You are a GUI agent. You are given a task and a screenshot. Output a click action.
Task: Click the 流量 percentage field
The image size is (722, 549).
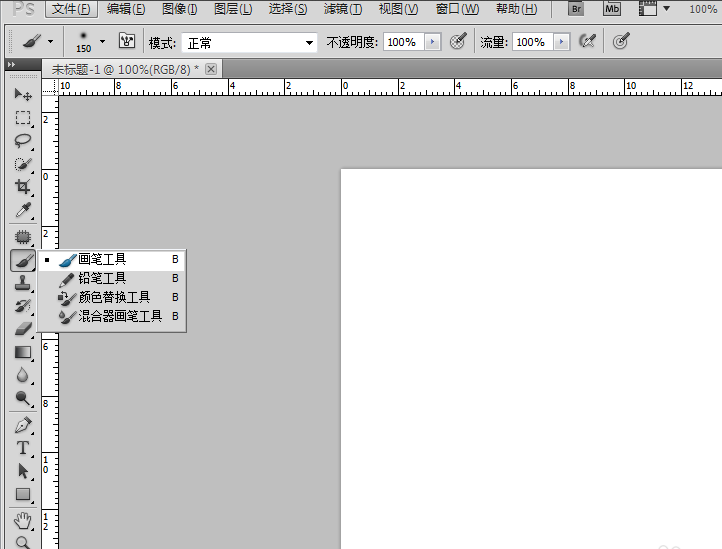pyautogui.click(x=533, y=42)
